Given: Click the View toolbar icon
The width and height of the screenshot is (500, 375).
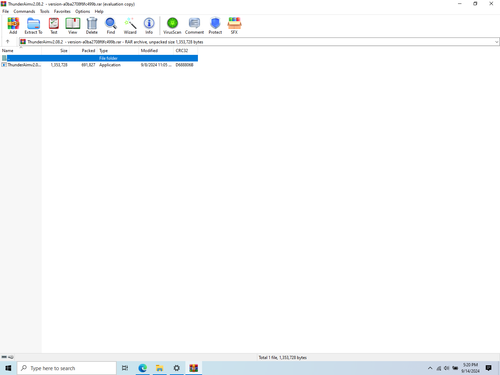Looking at the screenshot, I should pos(72,26).
